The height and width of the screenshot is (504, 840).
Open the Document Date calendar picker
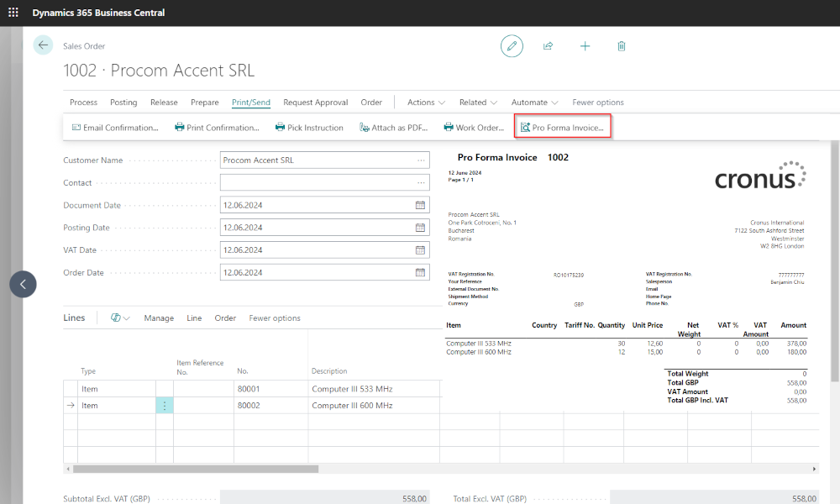pos(421,205)
